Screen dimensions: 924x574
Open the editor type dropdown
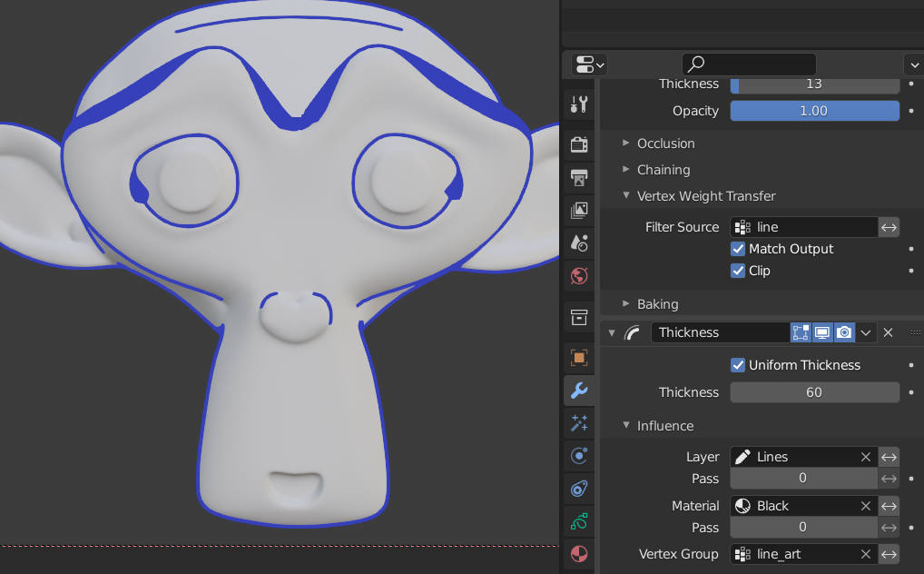[589, 64]
